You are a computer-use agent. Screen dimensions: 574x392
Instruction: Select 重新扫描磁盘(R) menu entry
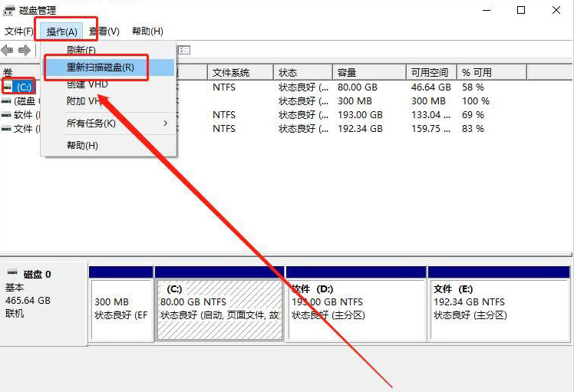(x=109, y=68)
